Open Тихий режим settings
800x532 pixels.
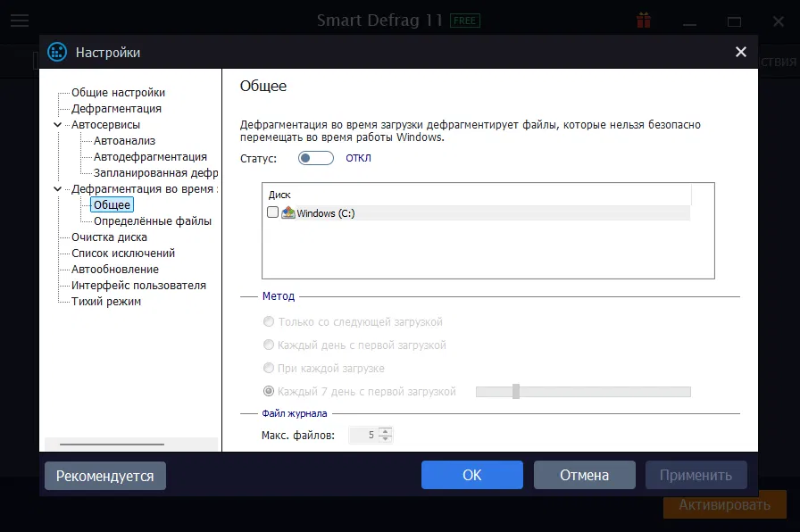pos(106,302)
